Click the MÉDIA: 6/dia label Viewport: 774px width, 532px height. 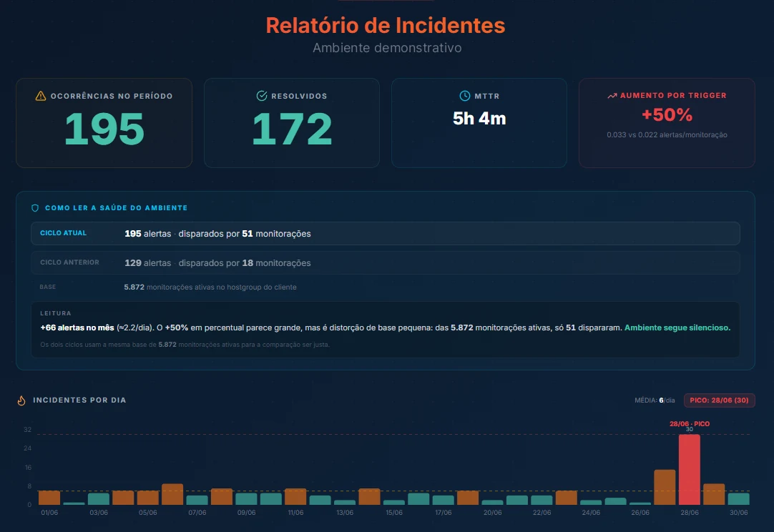[655, 400]
